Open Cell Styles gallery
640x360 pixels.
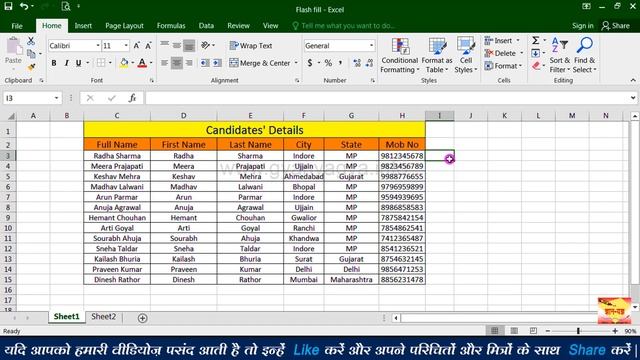click(x=465, y=56)
